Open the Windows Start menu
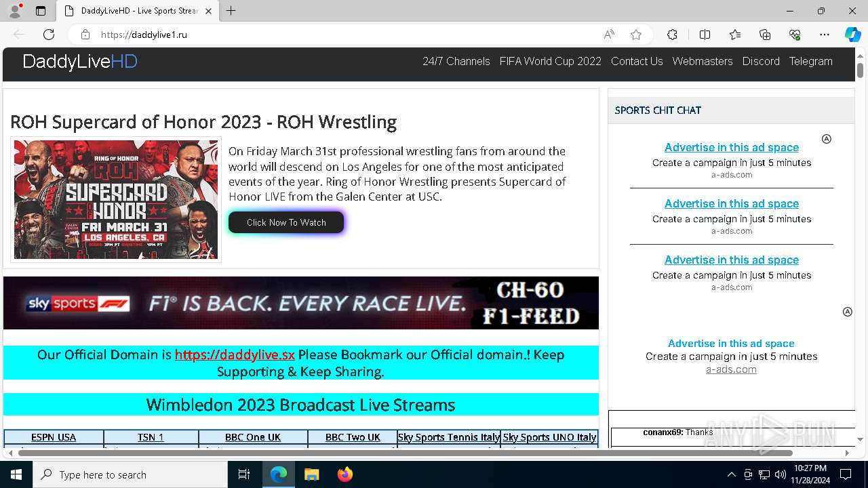The height and width of the screenshot is (488, 868). point(16,474)
